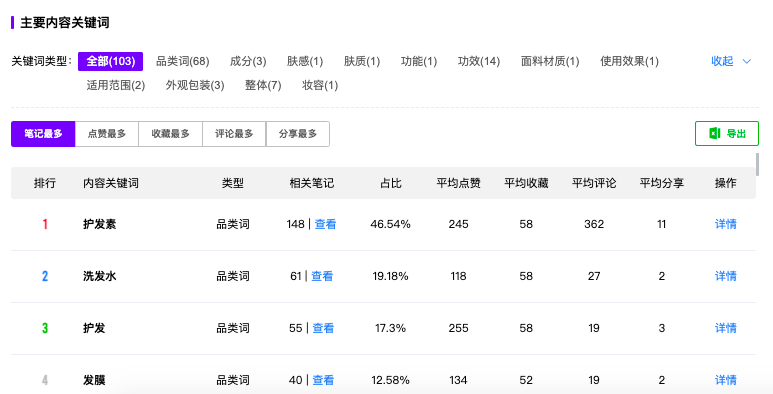
Task: Click the Excel icon in the 导出 button
Action: pos(714,133)
